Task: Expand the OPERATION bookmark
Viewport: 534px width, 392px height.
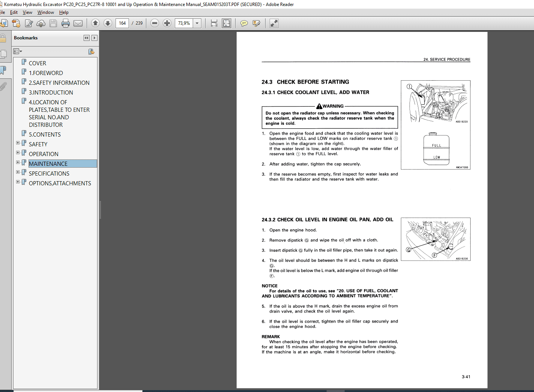Action: click(18, 153)
